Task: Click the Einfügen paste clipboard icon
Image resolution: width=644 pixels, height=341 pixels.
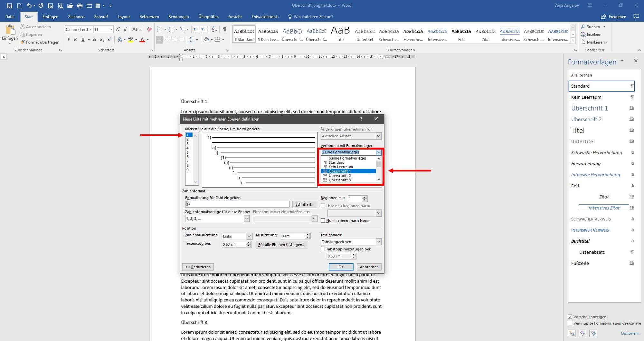Action: point(10,30)
